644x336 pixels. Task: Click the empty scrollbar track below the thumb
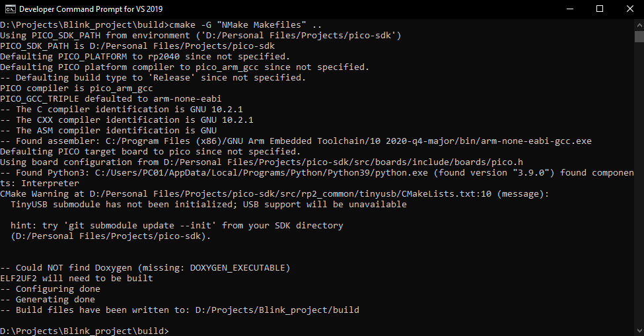click(638, 198)
